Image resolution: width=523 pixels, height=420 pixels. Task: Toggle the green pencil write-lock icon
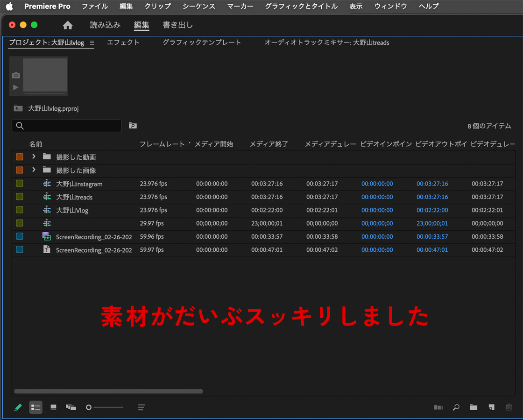coord(18,407)
